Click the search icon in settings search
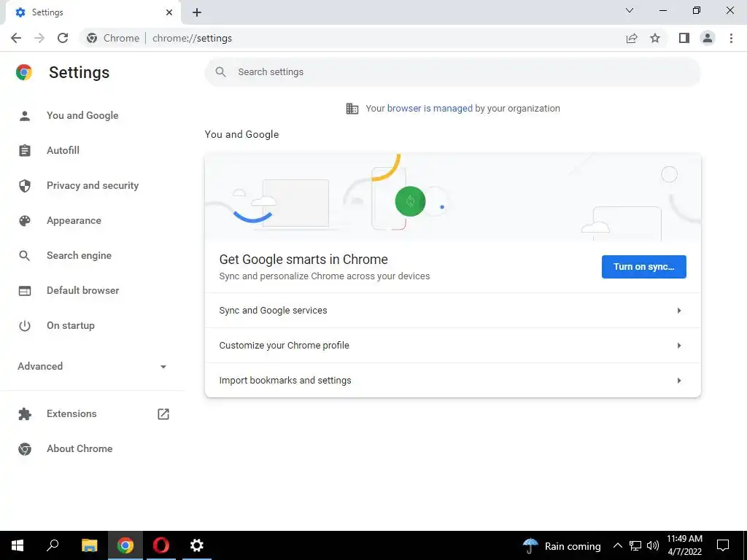This screenshot has width=747, height=560. (220, 72)
